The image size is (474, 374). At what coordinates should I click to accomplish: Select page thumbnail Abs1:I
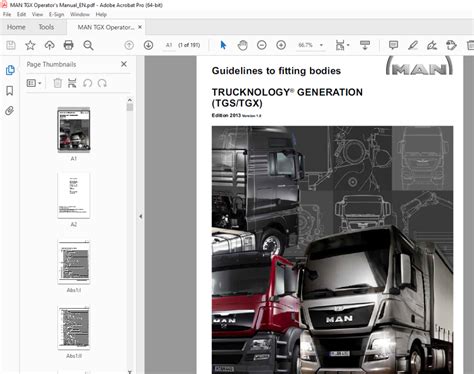click(x=74, y=262)
